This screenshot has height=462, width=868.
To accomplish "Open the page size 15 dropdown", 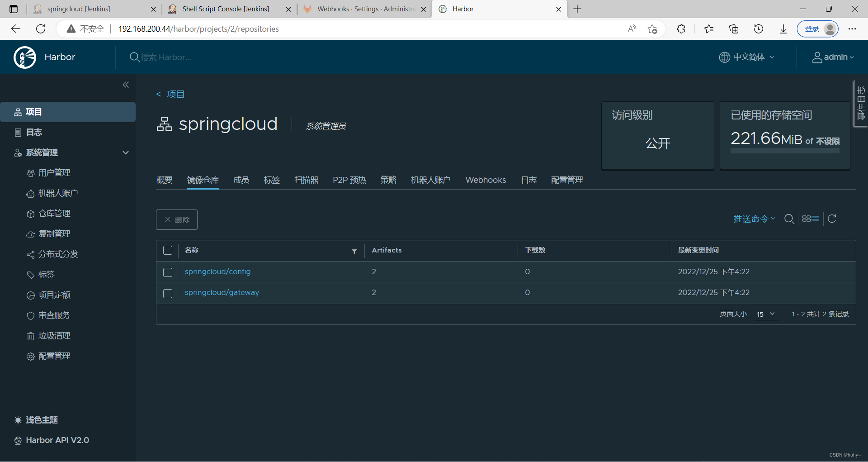I will tap(766, 314).
